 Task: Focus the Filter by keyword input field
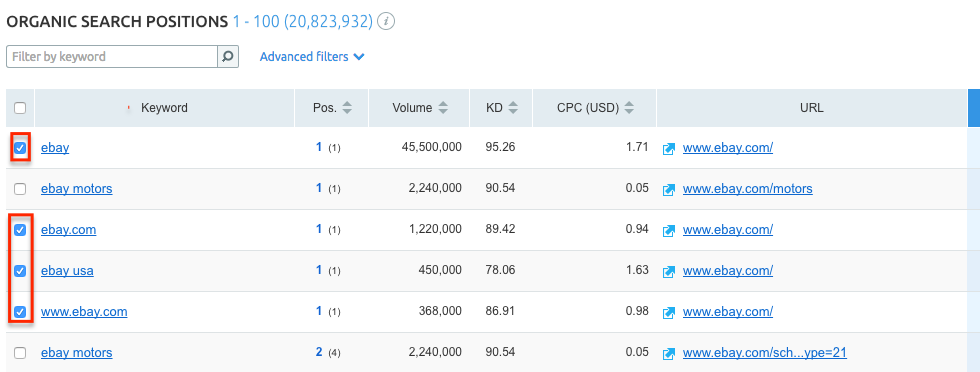112,56
